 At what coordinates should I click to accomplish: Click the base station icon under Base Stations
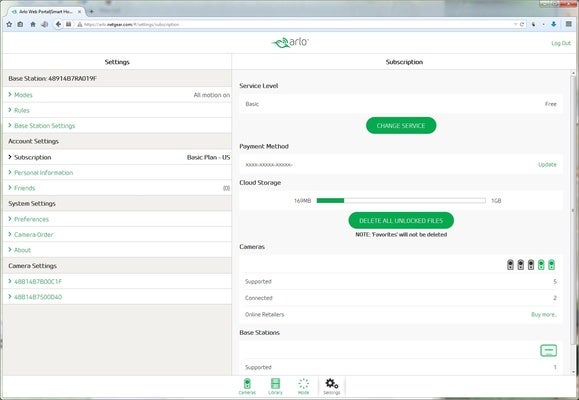pos(548,350)
